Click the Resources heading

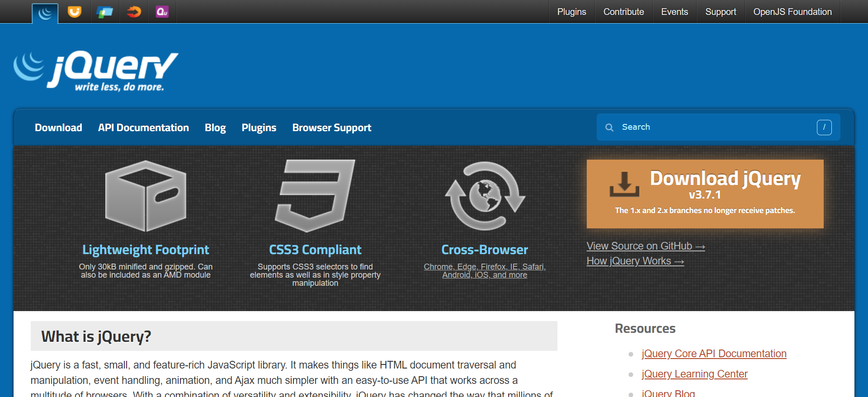pyautogui.click(x=645, y=329)
